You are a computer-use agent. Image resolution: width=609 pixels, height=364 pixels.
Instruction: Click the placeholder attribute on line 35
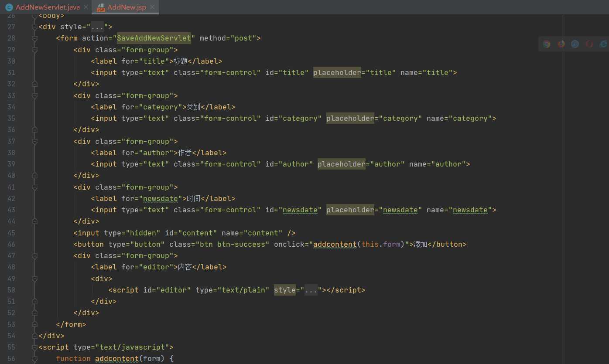pos(350,118)
